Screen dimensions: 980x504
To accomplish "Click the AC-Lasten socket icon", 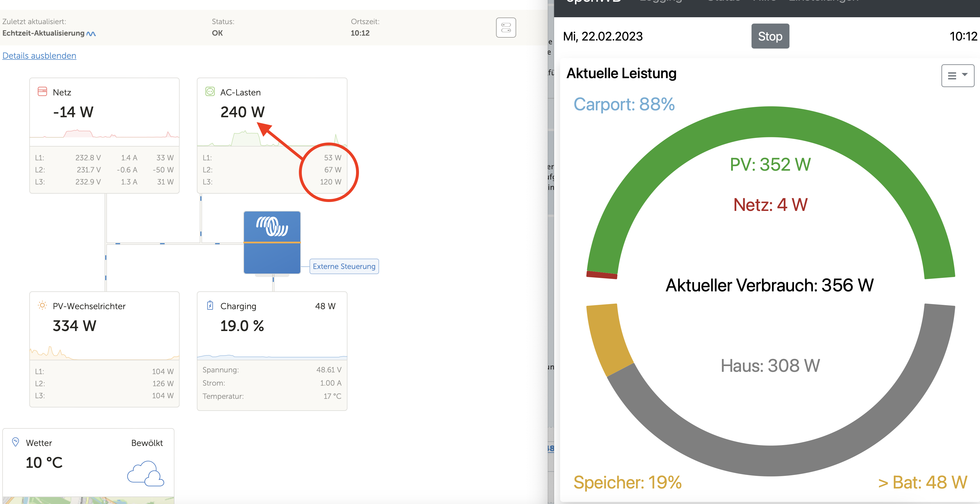I will (x=210, y=92).
